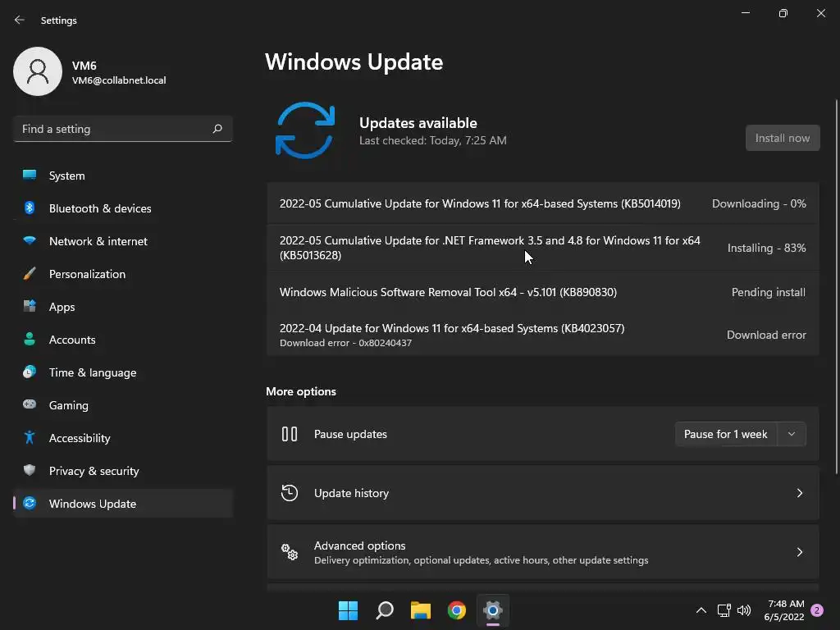Click the Settings gear on the taskbar

[x=493, y=610]
